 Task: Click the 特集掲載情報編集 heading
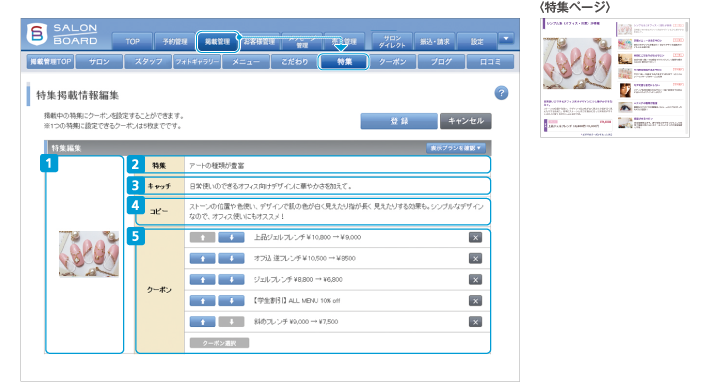tap(77, 96)
